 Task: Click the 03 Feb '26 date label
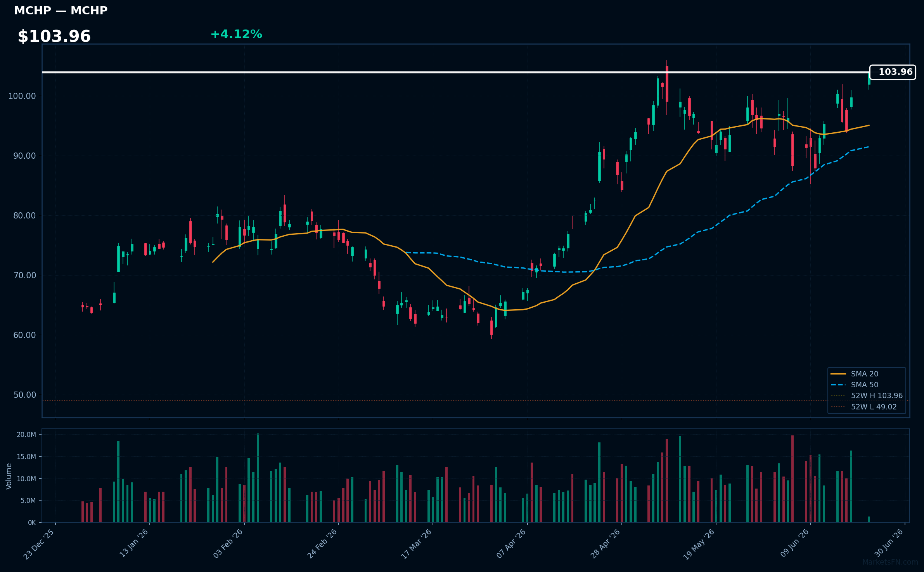228,544
